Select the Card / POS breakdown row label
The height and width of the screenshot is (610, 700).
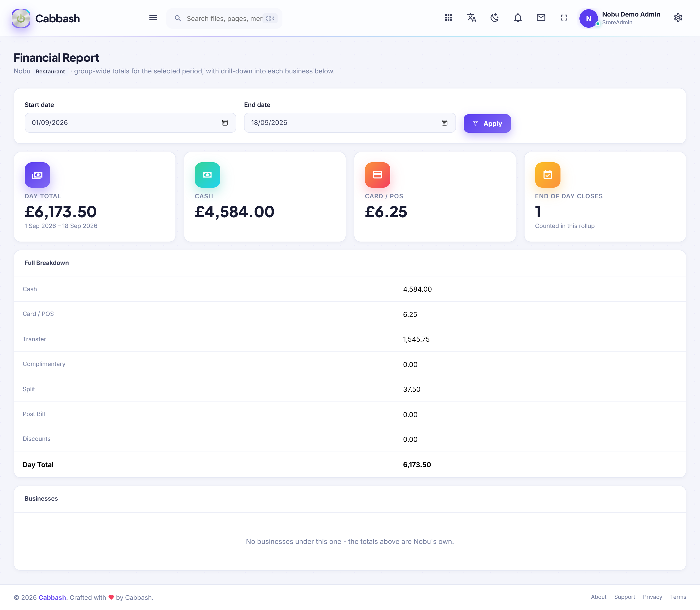[x=38, y=314]
